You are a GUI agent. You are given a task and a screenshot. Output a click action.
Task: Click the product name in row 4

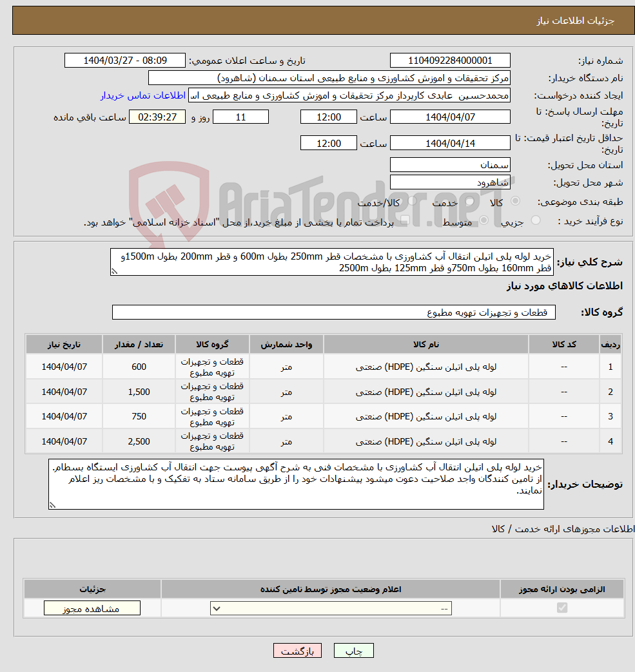point(425,441)
